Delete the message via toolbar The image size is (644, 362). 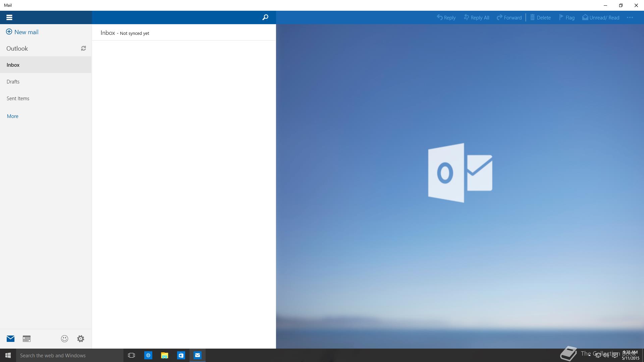coord(540,17)
